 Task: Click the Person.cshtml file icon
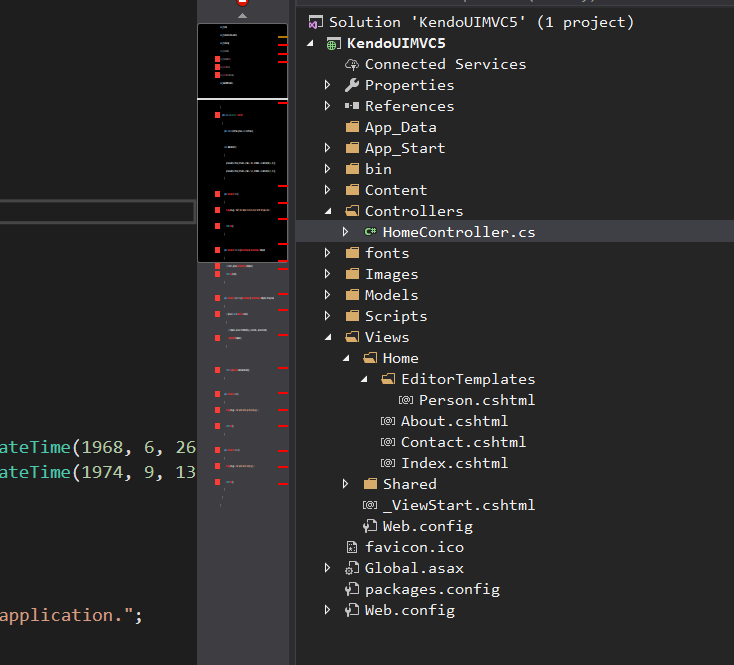point(406,400)
